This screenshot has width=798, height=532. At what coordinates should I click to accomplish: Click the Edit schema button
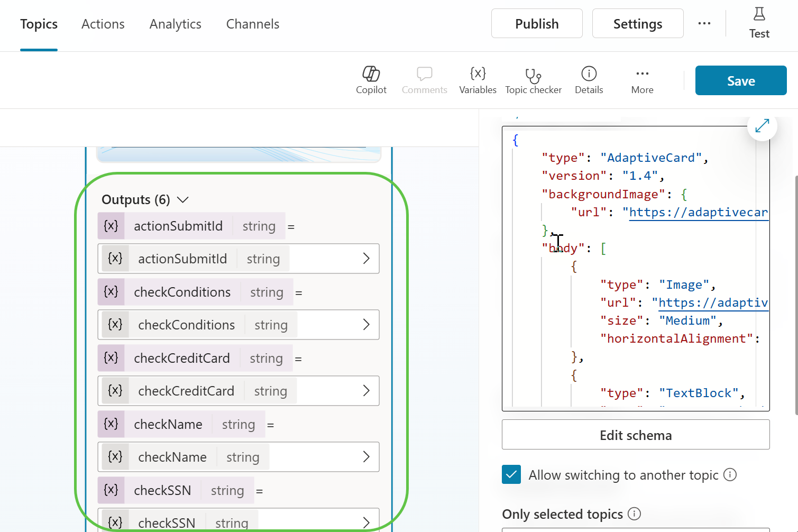click(635, 435)
